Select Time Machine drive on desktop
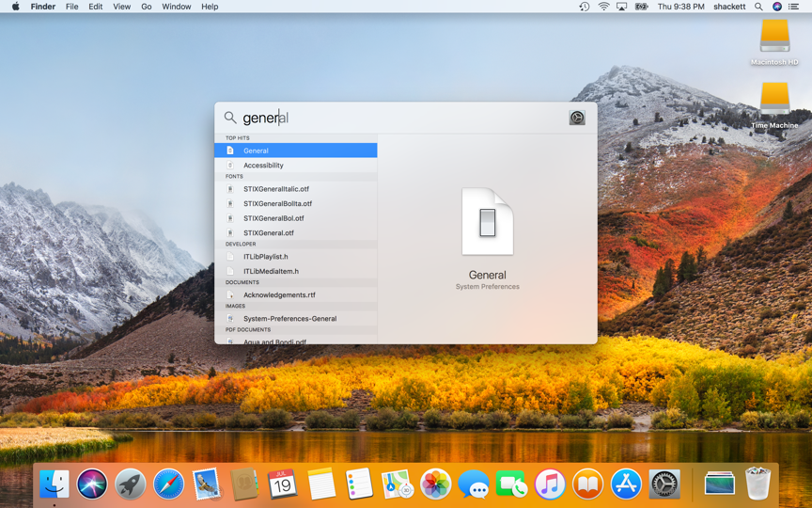 (774, 105)
